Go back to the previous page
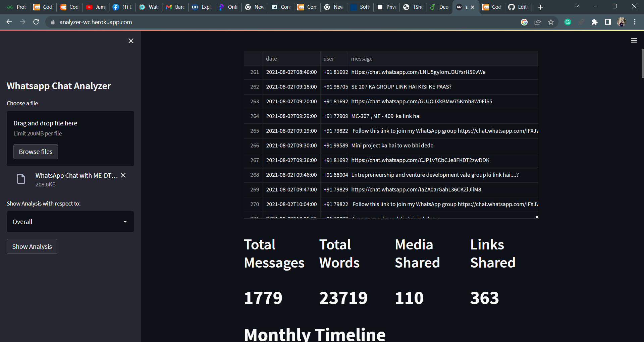Viewport: 644px width, 342px height. pos(9,22)
